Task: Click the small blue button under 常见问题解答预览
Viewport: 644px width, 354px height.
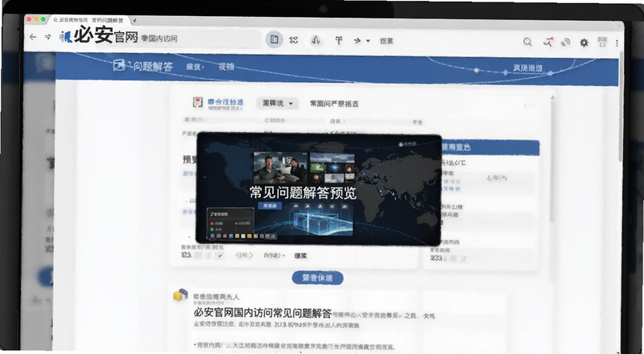Action: [270, 205]
